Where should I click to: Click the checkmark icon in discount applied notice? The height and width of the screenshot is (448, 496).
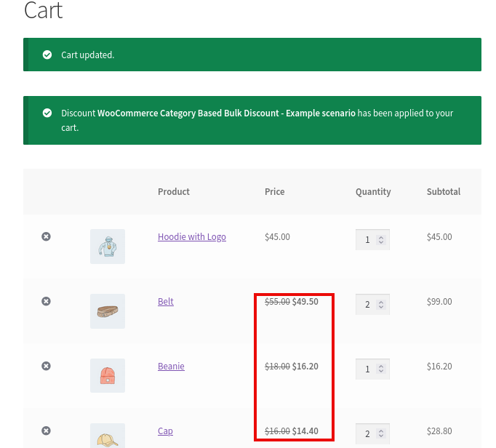pos(47,113)
